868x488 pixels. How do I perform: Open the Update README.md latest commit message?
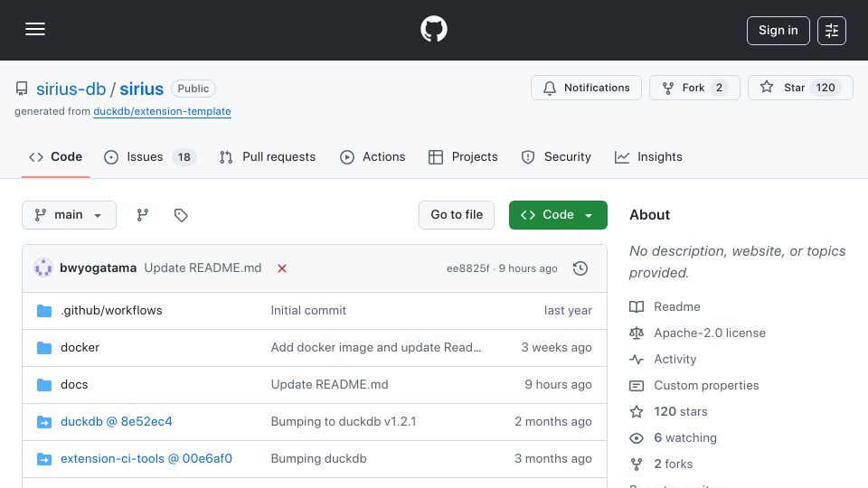203,268
